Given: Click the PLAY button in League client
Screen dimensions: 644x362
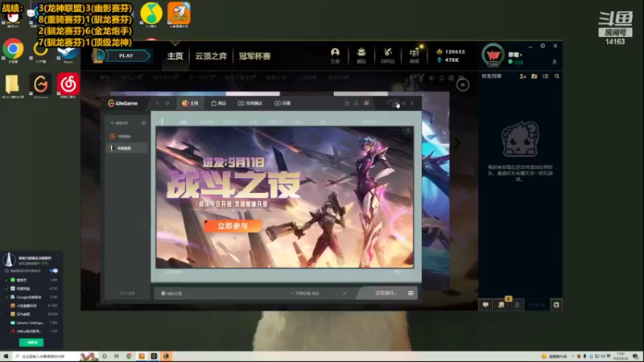Looking at the screenshot, I should (x=127, y=56).
